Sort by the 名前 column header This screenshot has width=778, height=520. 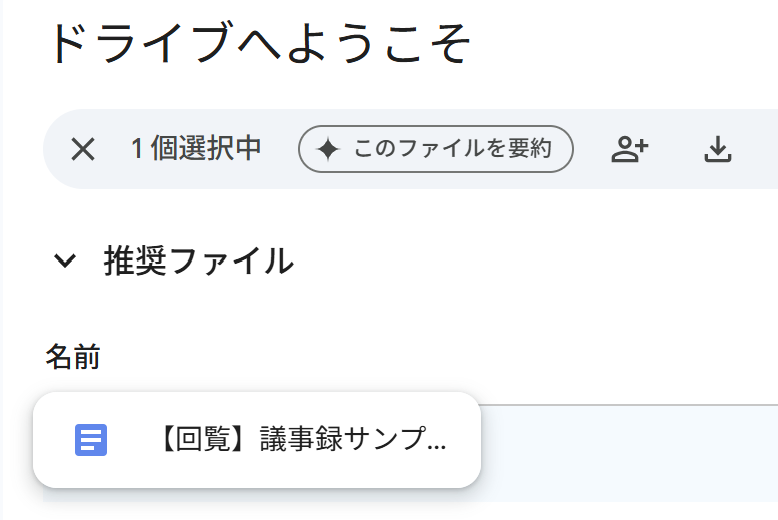pyautogui.click(x=73, y=356)
